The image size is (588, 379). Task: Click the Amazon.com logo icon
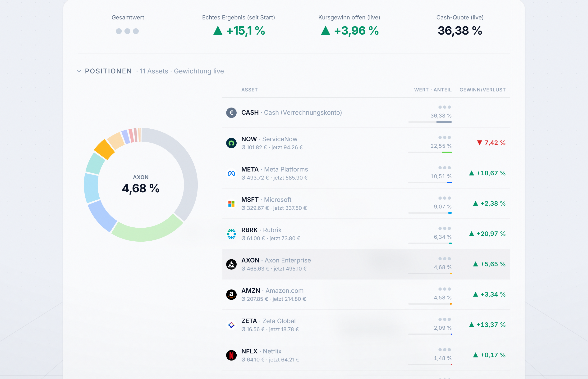(x=231, y=295)
